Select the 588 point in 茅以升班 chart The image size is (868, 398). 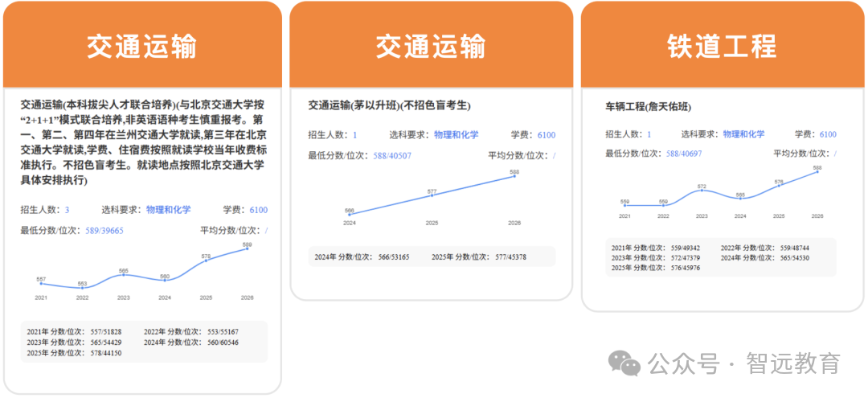[x=515, y=176]
